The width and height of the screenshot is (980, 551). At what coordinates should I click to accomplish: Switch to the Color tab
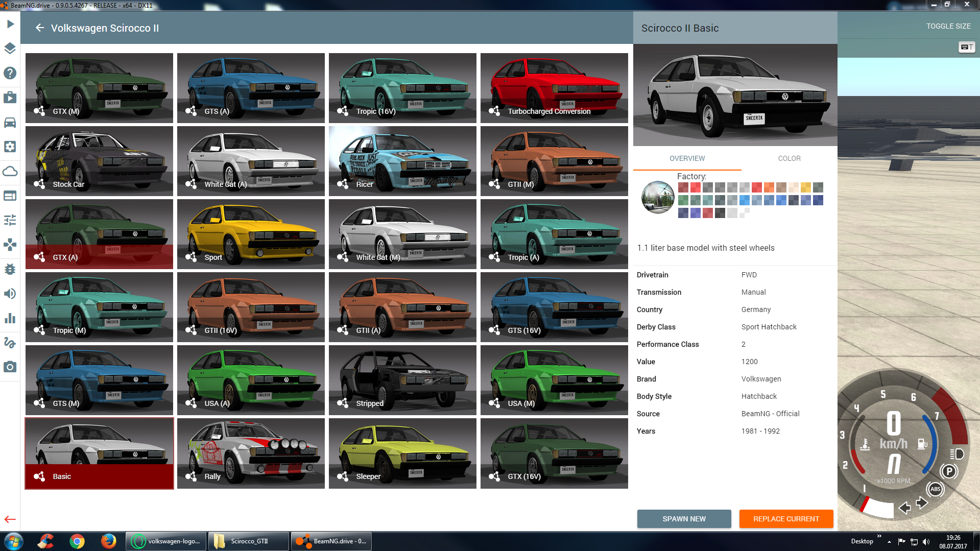coord(789,158)
